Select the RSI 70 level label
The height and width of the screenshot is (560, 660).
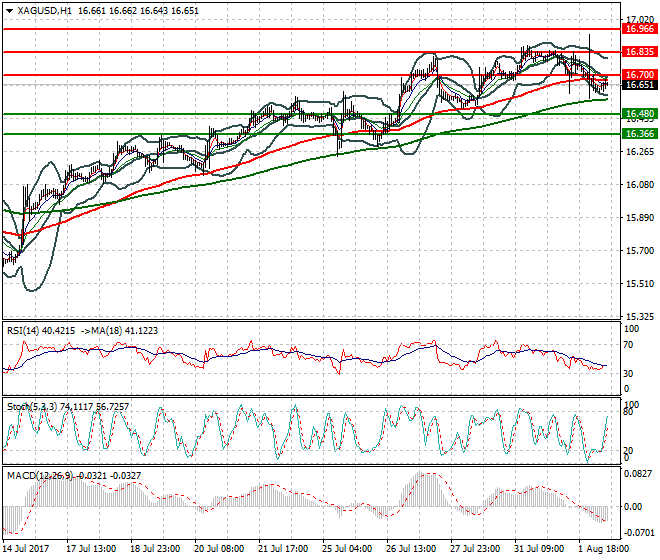628,345
